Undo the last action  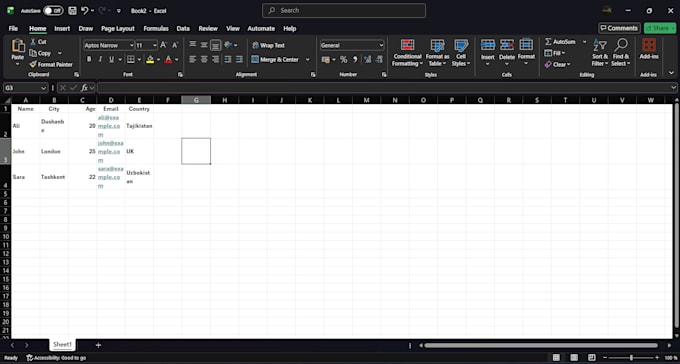coord(85,10)
